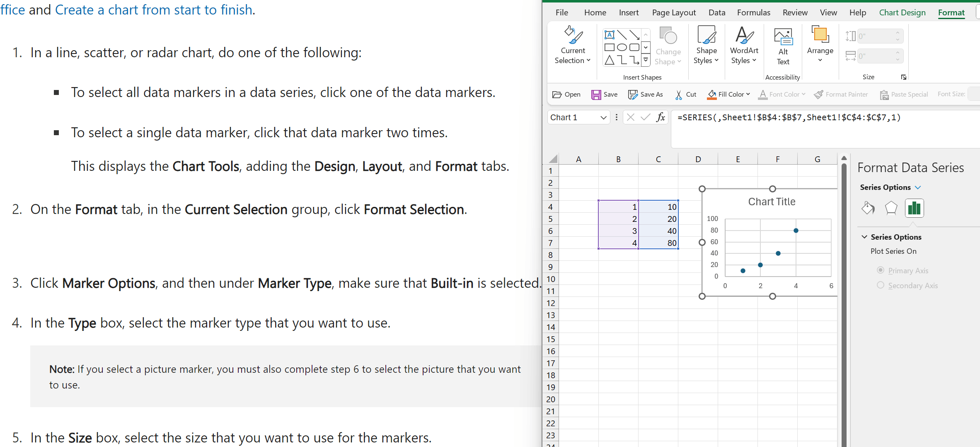
Task: Click the Chart Title text
Action: [772, 202]
